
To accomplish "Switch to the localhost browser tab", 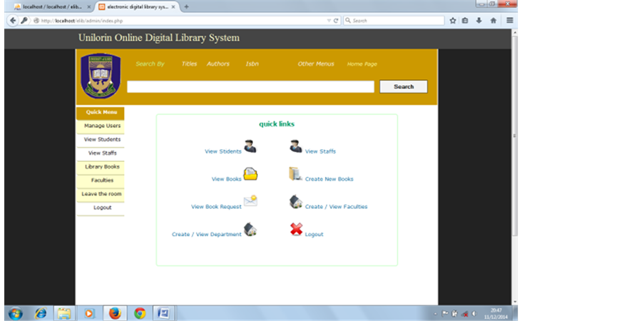I will 47,6.
